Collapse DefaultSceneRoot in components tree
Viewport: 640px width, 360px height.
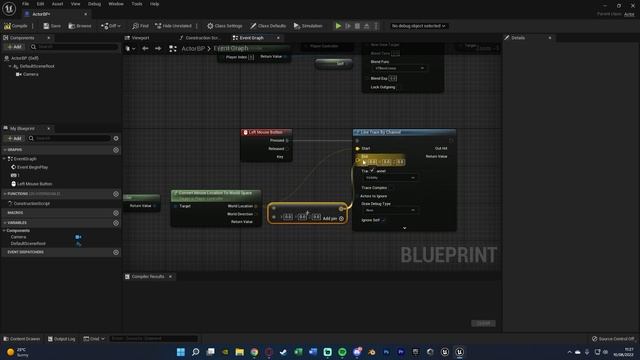pos(10,66)
